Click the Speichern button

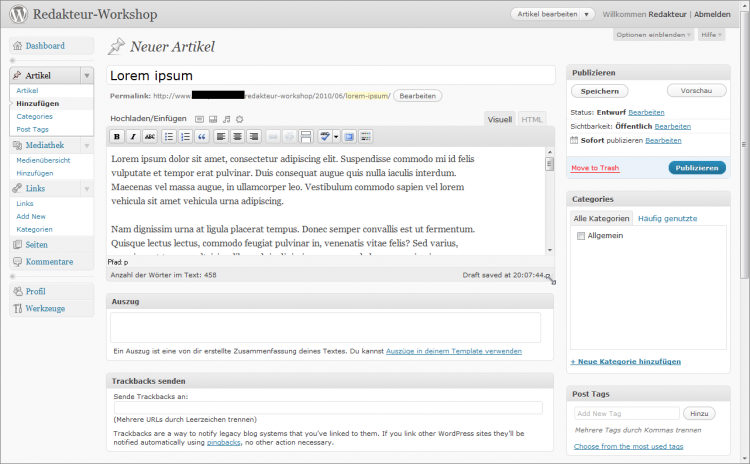point(600,91)
